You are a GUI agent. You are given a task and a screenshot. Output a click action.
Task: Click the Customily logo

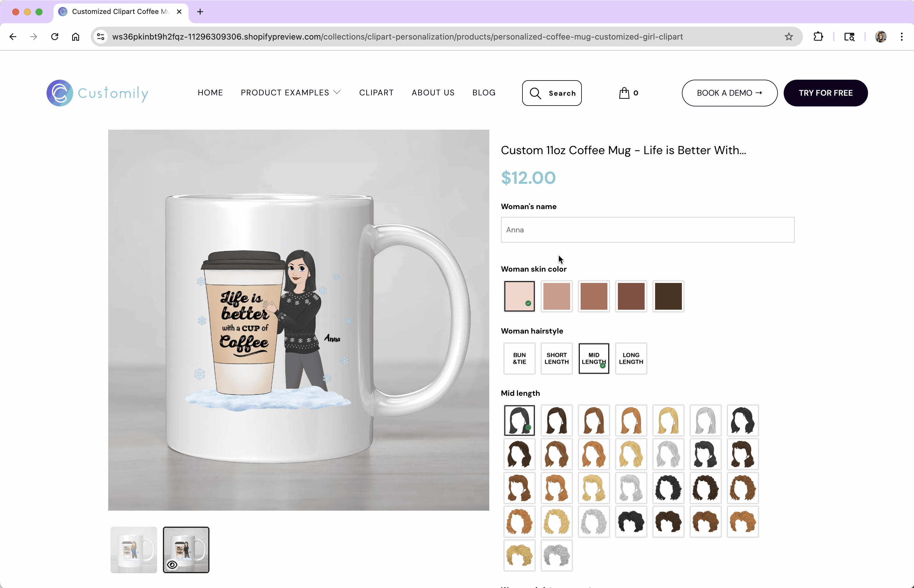pos(97,93)
